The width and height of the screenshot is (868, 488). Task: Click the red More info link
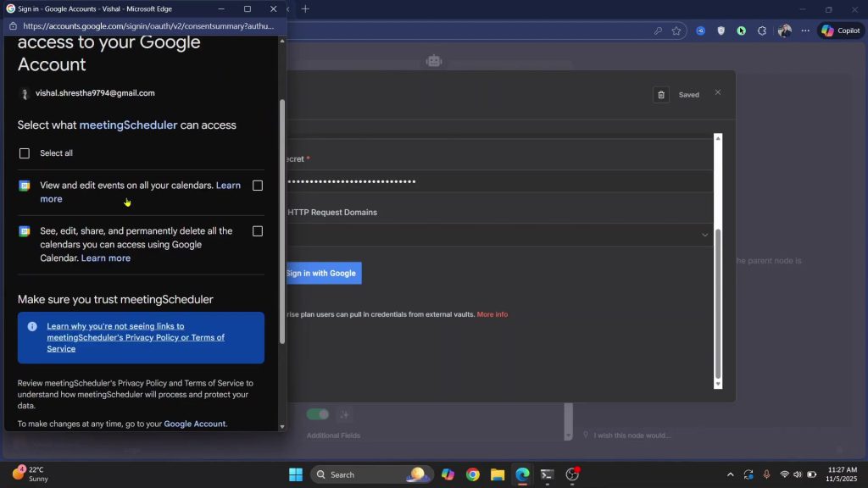492,314
